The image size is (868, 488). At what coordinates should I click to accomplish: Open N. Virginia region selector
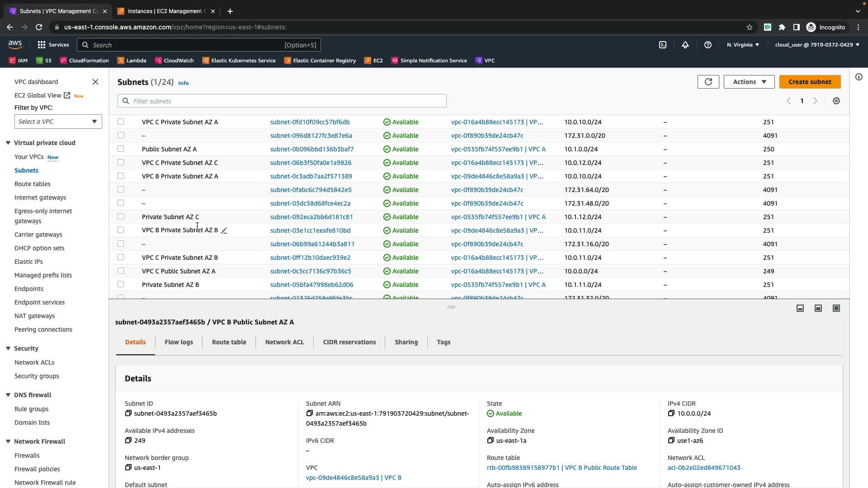point(743,45)
